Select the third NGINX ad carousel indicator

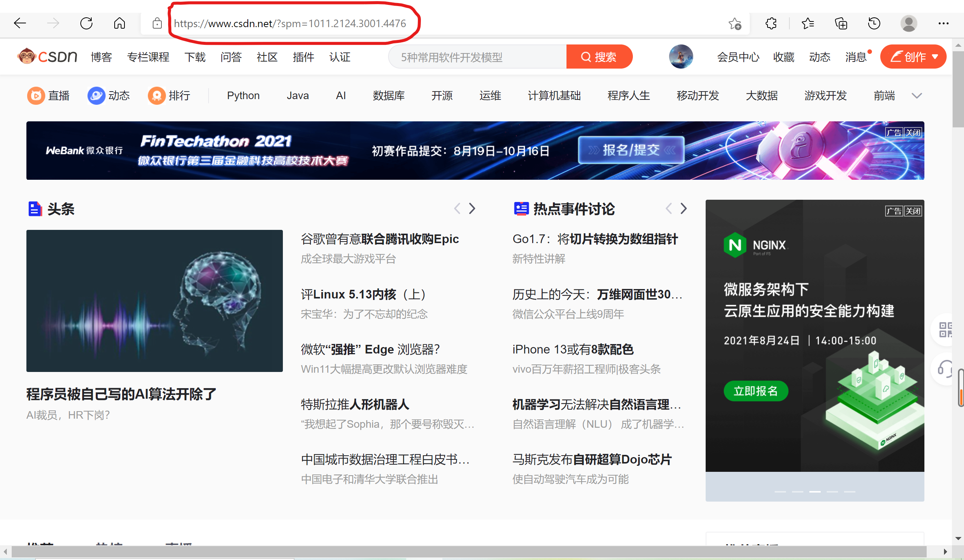815,491
